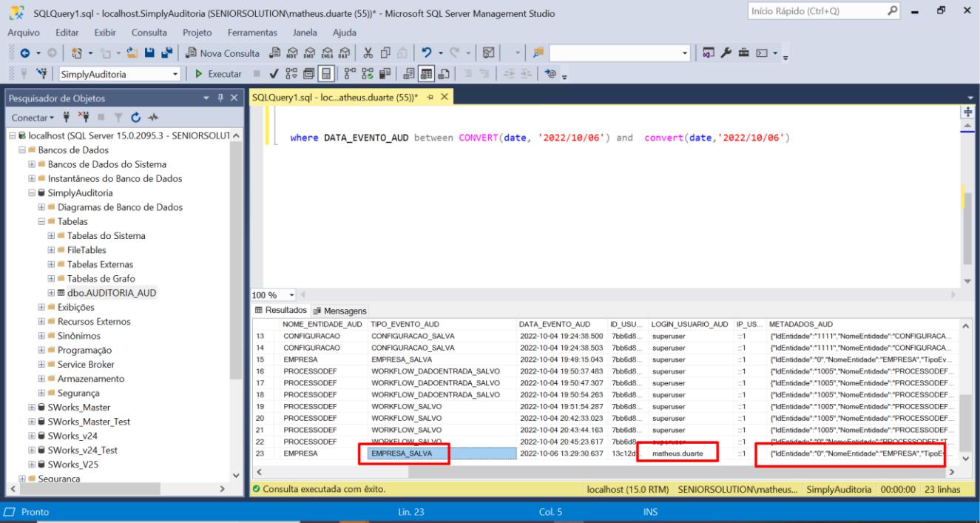980x523 pixels.
Task: Toggle results to file icon
Action: click(444, 74)
